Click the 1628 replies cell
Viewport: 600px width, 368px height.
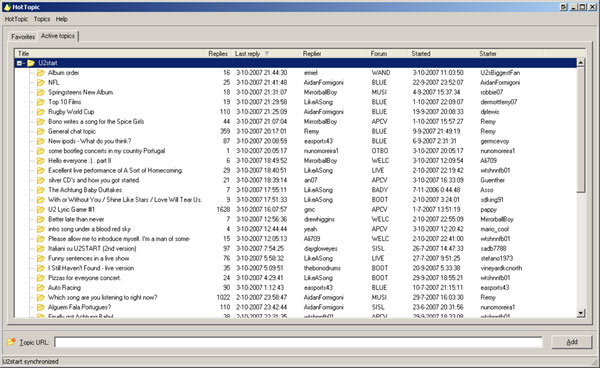pyautogui.click(x=223, y=210)
